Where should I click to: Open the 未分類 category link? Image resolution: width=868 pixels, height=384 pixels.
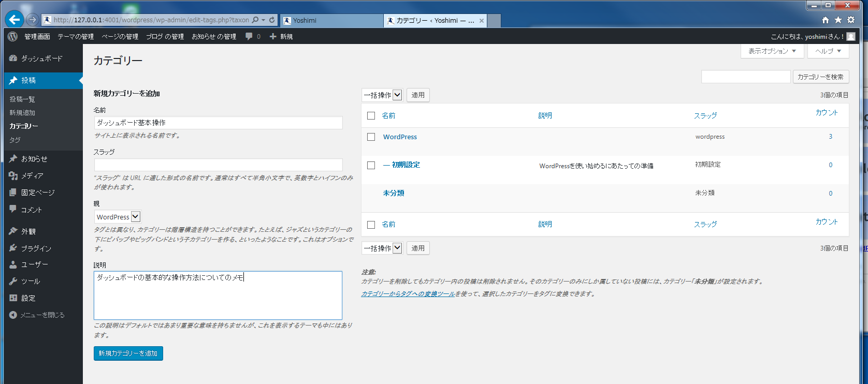pos(394,193)
